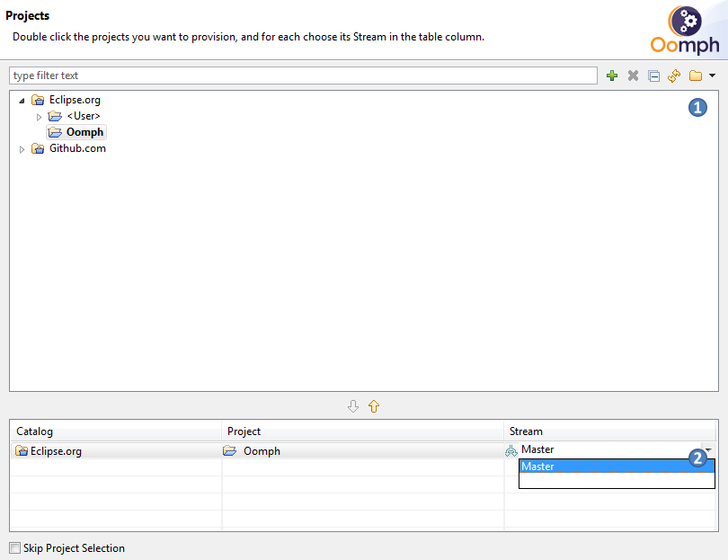Click the Oomph logo in the header
This screenshot has height=560, width=728.
click(x=685, y=31)
